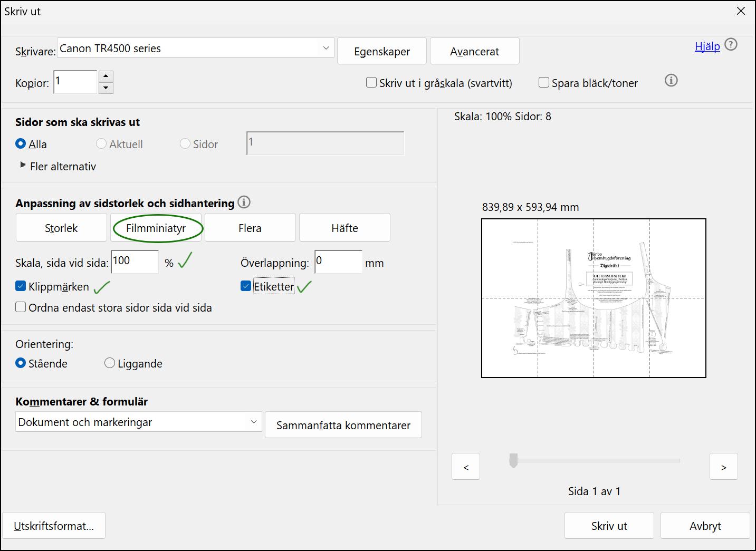Decrease copies with the down arrow
The image size is (756, 551).
[x=106, y=88]
